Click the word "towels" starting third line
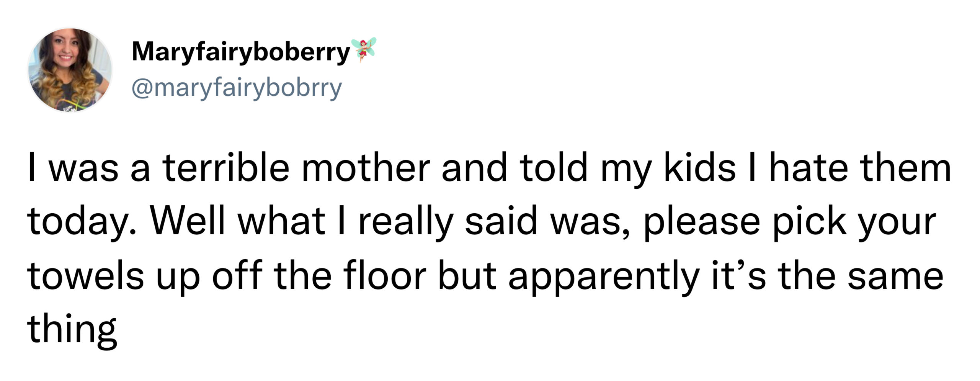Viewport: 980px width, 381px height. click(85, 276)
